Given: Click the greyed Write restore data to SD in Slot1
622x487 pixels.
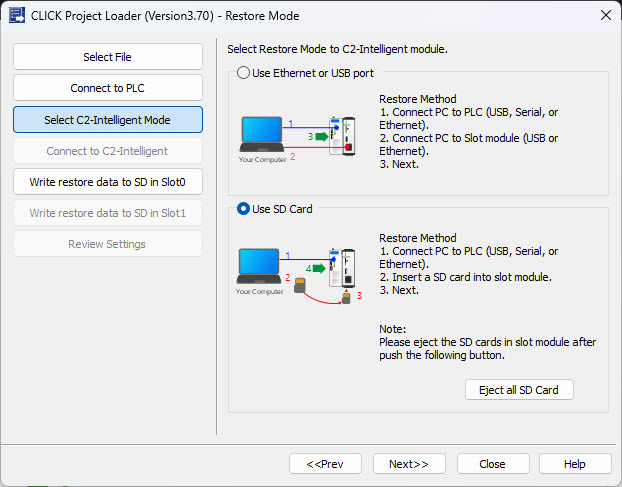Looking at the screenshot, I should click(108, 213).
